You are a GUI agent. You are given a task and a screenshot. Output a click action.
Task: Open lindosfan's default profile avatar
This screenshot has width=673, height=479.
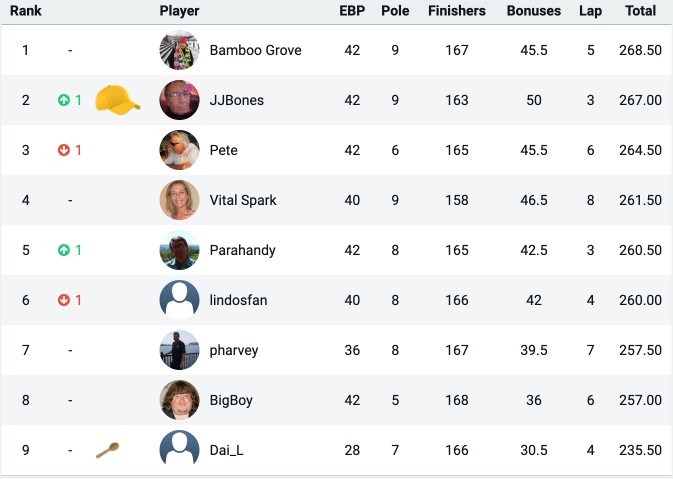[179, 300]
